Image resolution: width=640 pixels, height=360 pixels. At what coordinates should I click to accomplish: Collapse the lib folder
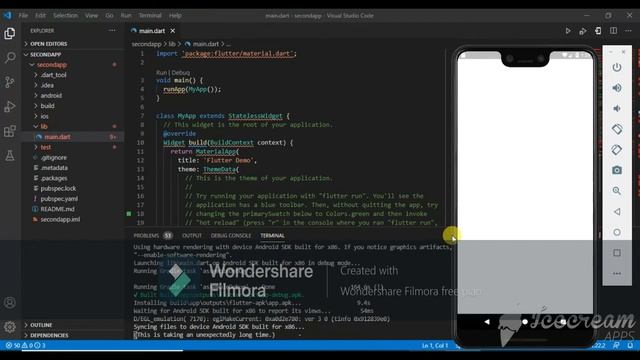click(44, 127)
